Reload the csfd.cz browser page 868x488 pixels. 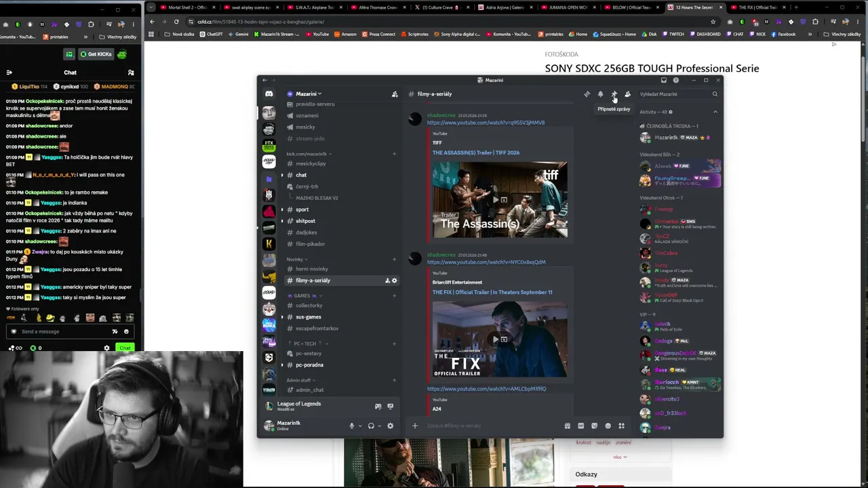coord(176,22)
